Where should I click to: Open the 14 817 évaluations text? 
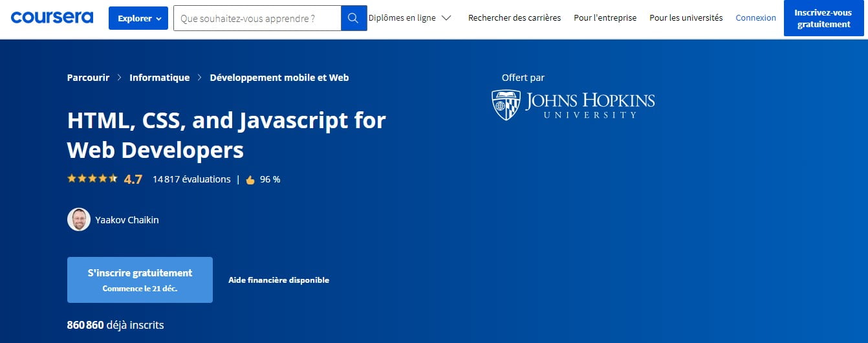(191, 179)
